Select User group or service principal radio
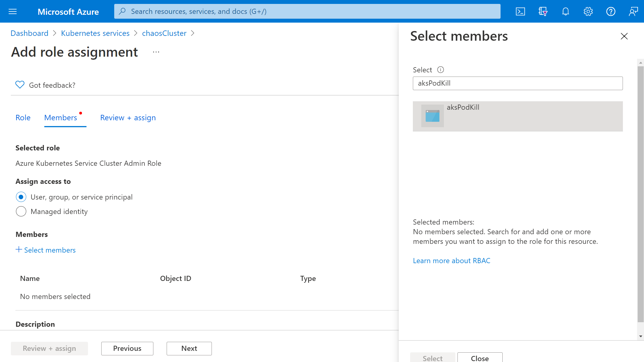644x362 pixels. point(20,197)
